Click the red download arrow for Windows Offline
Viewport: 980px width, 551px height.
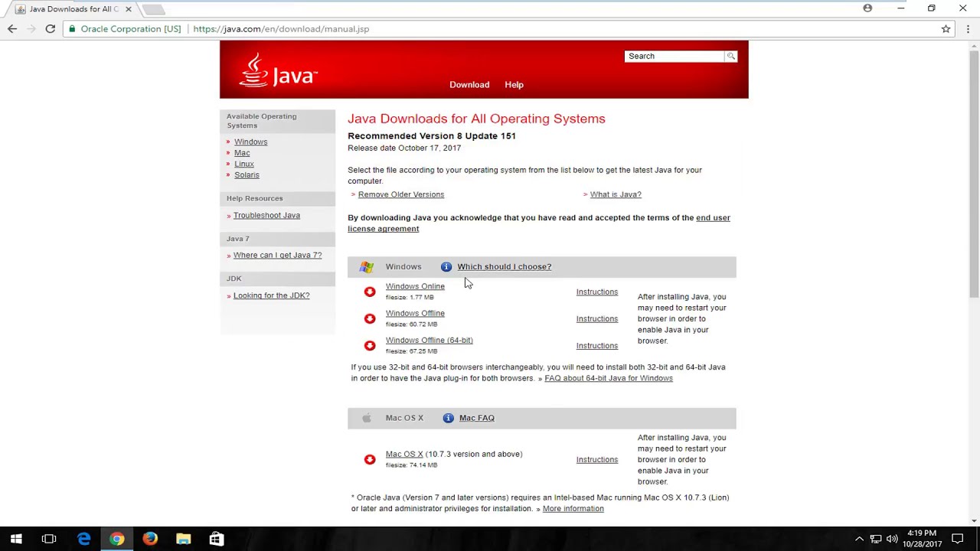(x=370, y=318)
